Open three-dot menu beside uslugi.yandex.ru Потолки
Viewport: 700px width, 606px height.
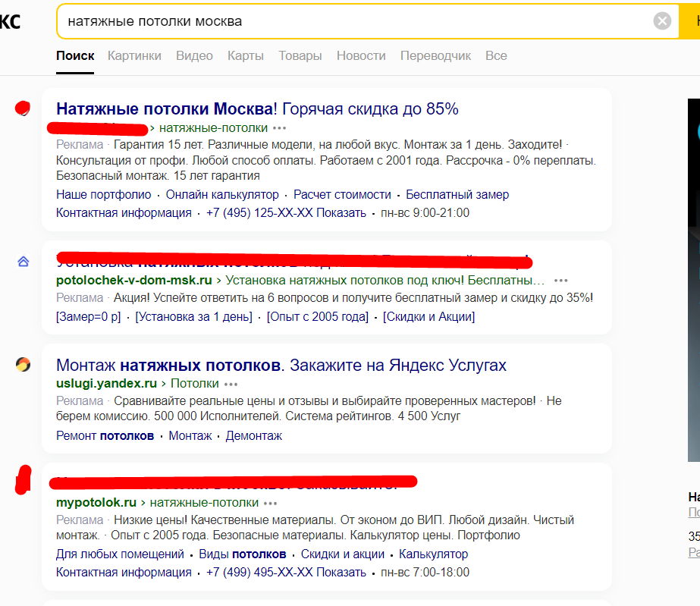point(231,384)
